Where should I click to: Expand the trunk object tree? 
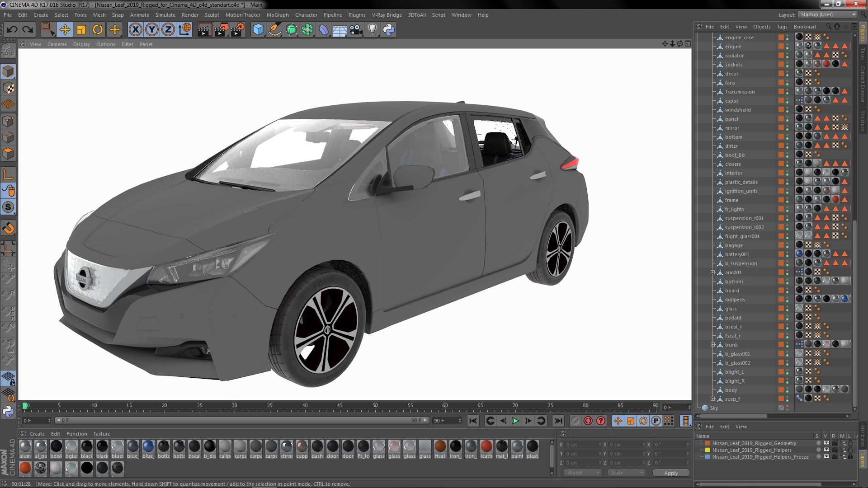click(x=712, y=345)
